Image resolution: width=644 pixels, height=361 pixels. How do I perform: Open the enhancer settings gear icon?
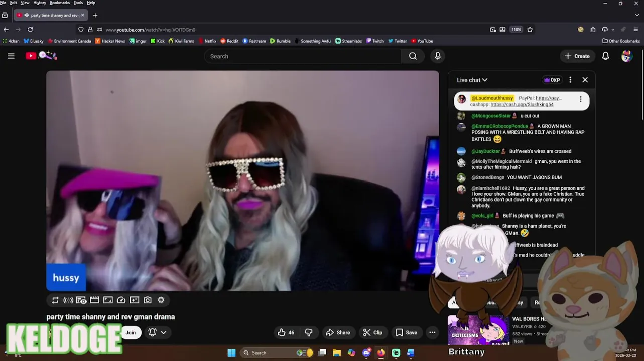click(x=161, y=300)
